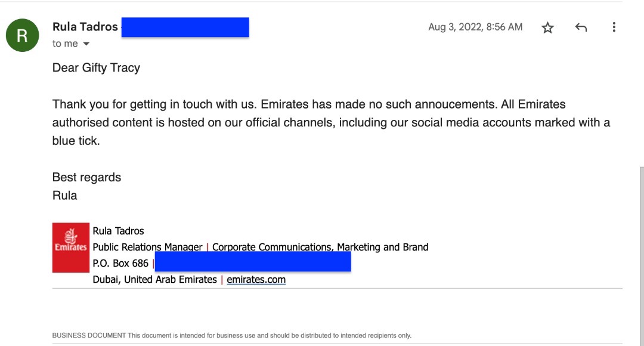The width and height of the screenshot is (644, 346).
Task: Click 'Corporate Communications, Marketing and Brand' text
Action: 320,247
